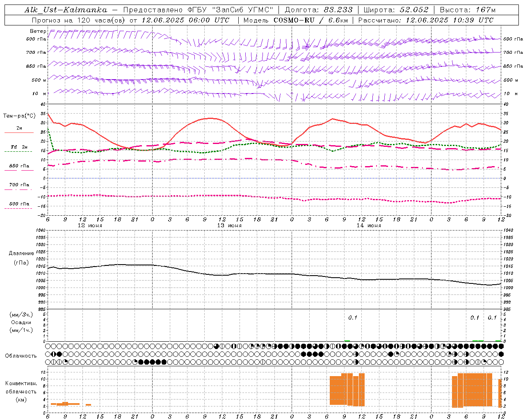Click the date label 14 июня
This screenshot has width=525, height=420.
click(369, 226)
